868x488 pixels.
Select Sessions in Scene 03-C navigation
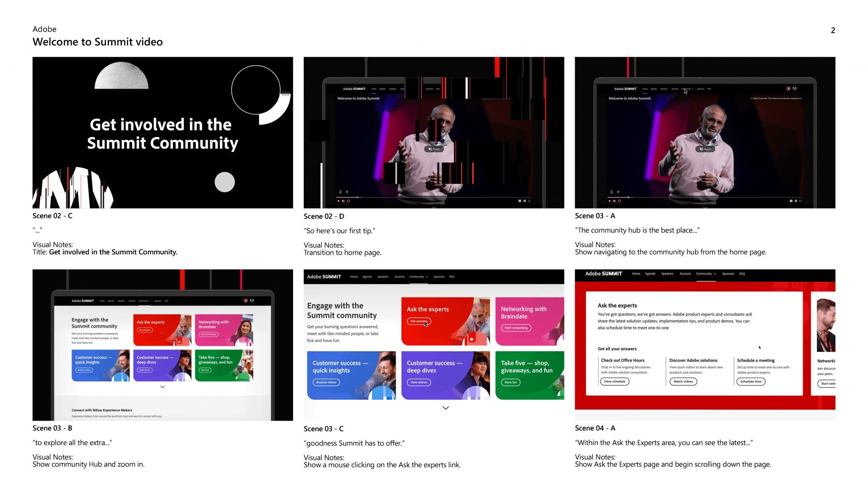tap(399, 277)
